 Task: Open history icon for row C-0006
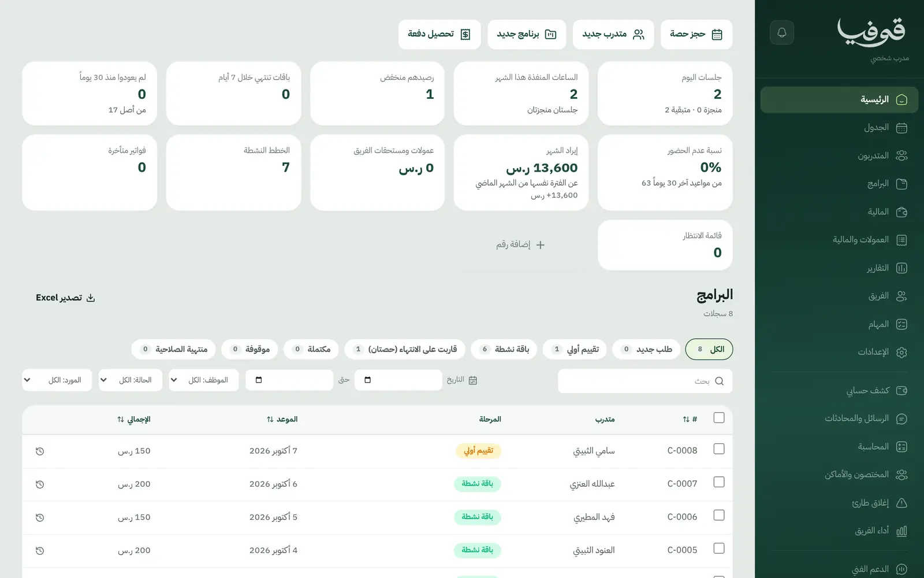point(40,518)
